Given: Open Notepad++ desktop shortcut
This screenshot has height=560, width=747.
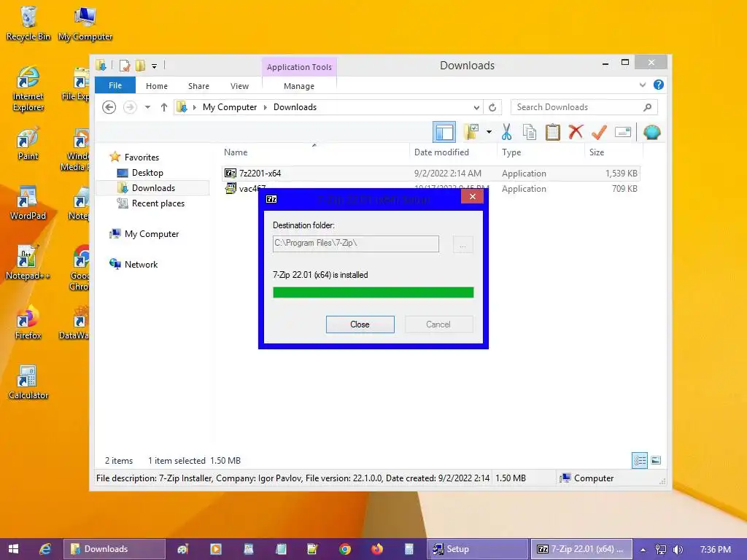Looking at the screenshot, I should coord(28,262).
